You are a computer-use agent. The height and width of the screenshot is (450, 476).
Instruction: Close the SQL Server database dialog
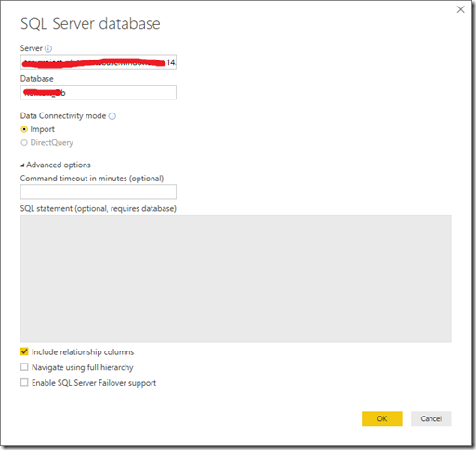(461, 9)
